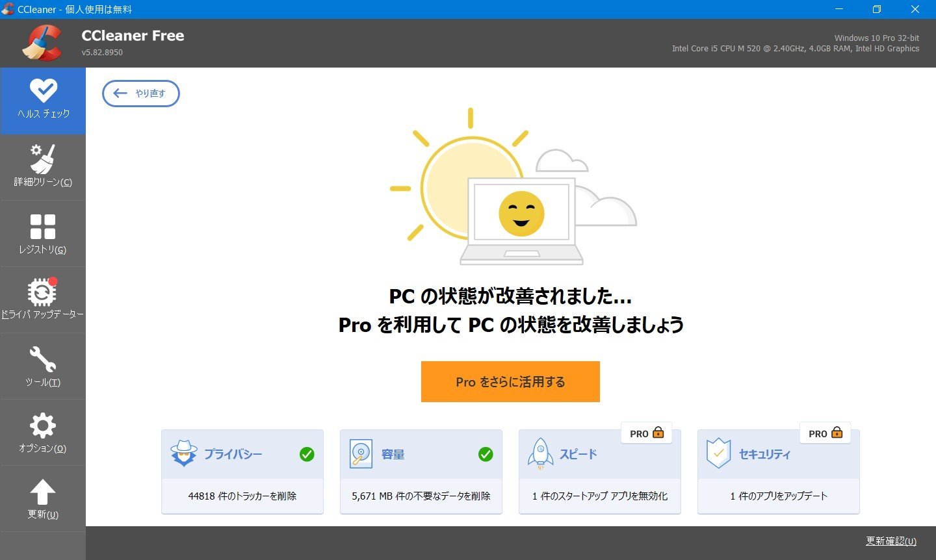Click the CCleaner logo in header

42,42
